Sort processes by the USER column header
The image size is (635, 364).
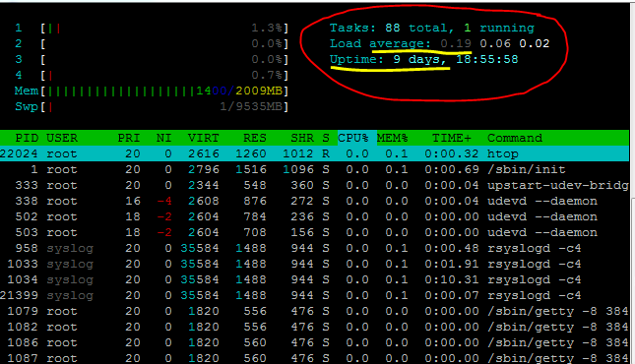click(x=62, y=138)
